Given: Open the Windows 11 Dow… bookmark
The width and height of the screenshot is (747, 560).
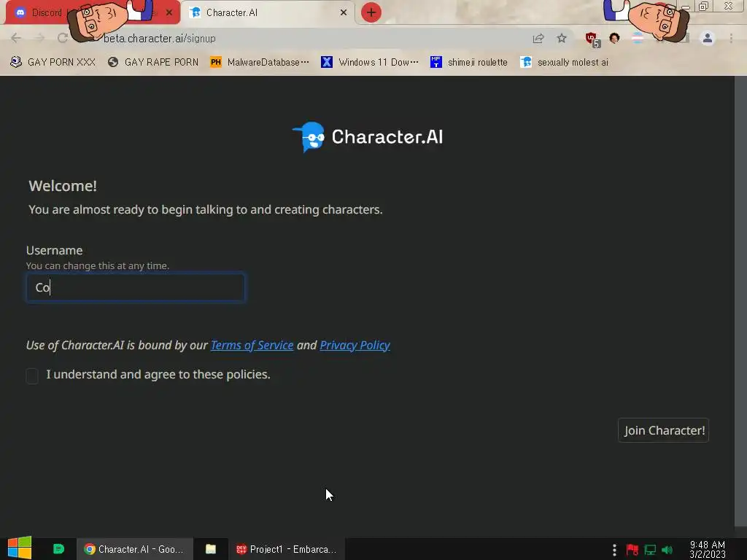Looking at the screenshot, I should 370,62.
